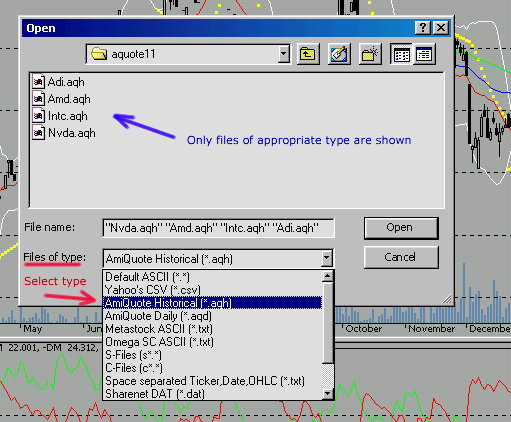Click the file type list's down scroll arrow

click(328, 394)
